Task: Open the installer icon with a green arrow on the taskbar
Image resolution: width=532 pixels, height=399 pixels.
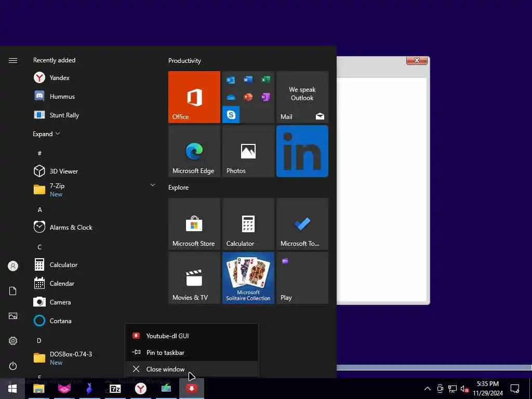Action: (166, 389)
